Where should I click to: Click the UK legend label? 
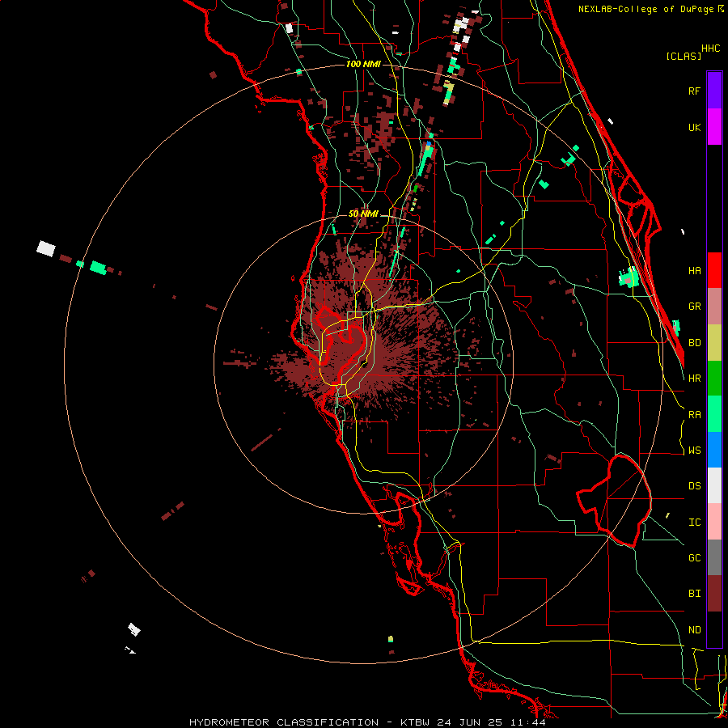[695, 127]
